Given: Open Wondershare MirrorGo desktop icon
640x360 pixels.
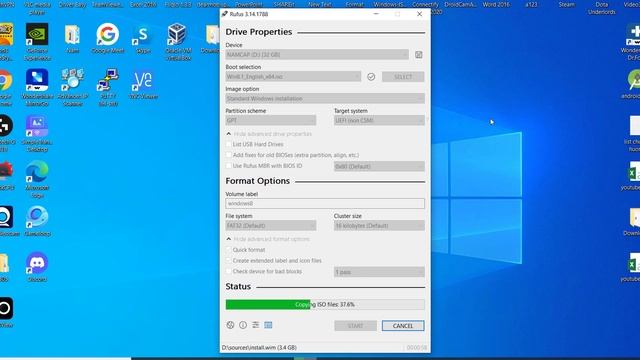Looking at the screenshot, I should [x=37, y=87].
